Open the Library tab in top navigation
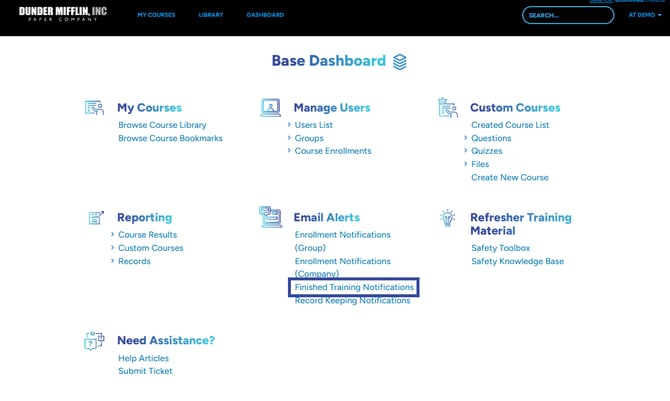 pos(210,15)
